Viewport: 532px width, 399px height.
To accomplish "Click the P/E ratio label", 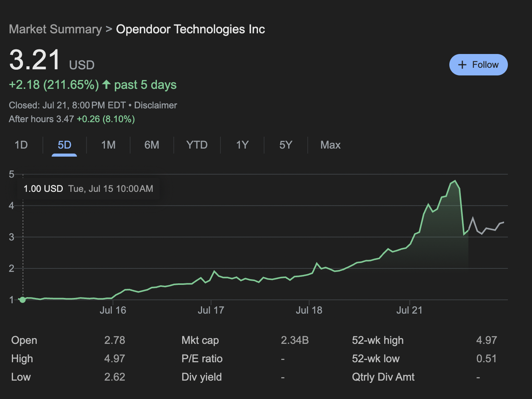I will [202, 358].
